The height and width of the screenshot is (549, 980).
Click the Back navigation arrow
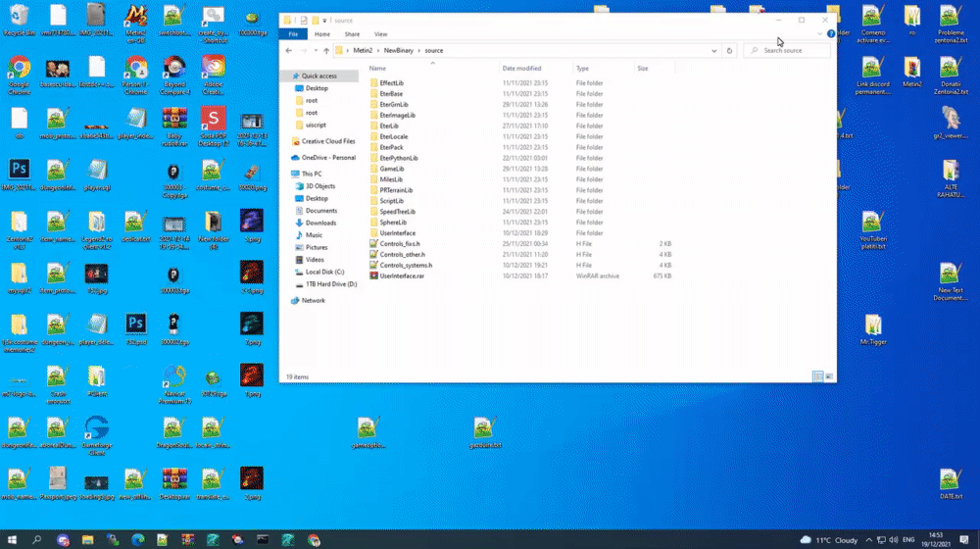pos(289,51)
